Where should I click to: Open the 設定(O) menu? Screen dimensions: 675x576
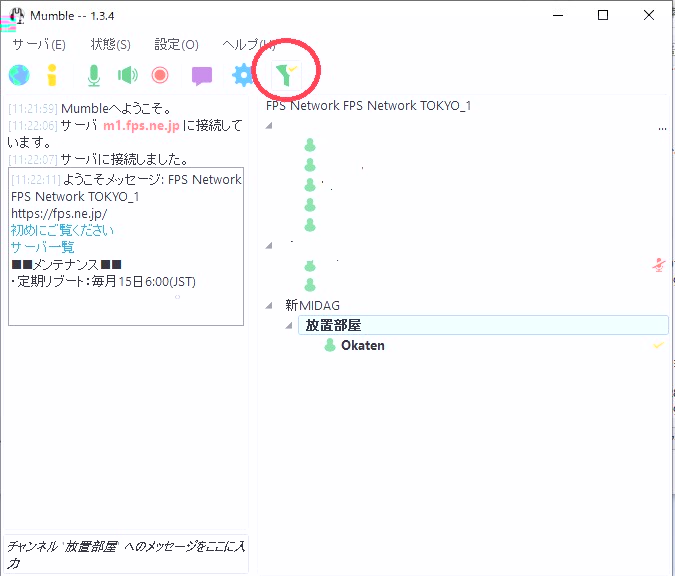click(176, 44)
